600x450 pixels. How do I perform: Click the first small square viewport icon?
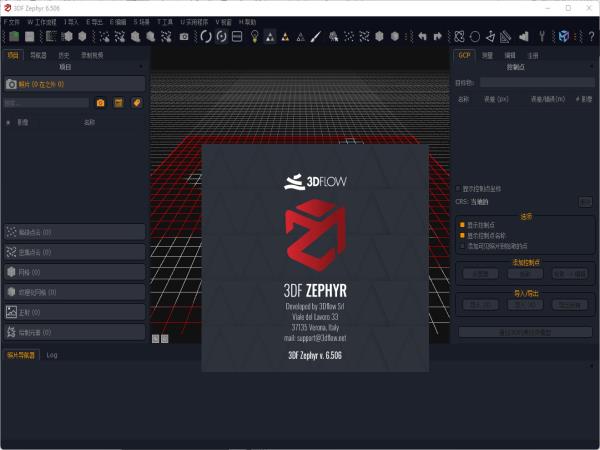pyautogui.click(x=155, y=339)
